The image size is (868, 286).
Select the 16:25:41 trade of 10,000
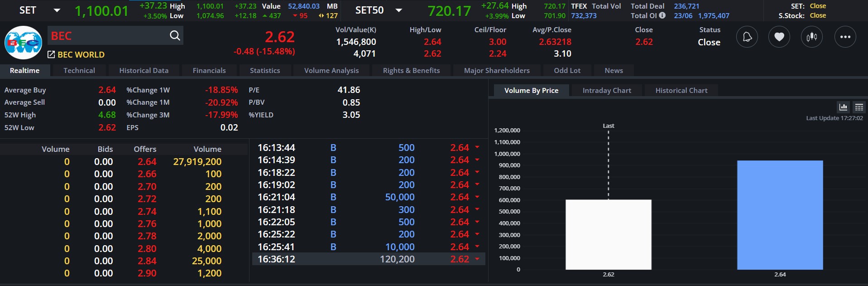[369, 247]
